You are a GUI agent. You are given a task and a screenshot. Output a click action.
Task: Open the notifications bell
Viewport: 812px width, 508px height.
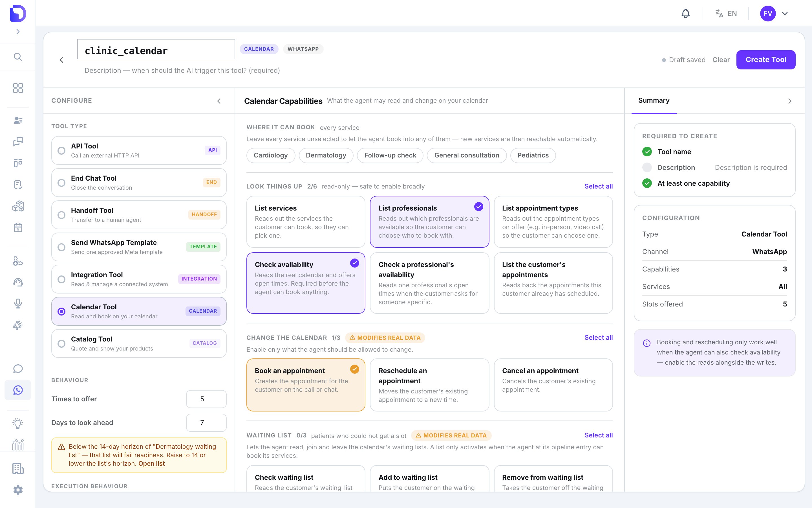point(685,14)
